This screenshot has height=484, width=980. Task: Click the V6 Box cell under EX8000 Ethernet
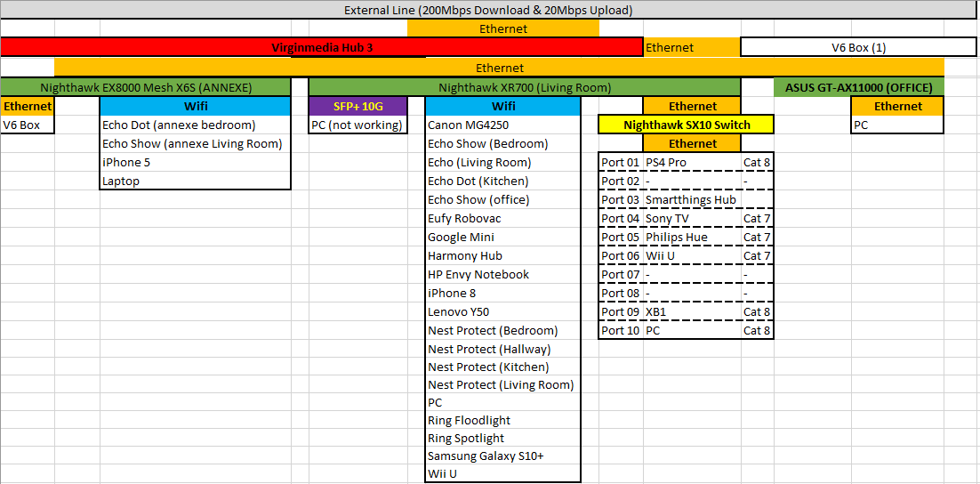click(x=28, y=125)
